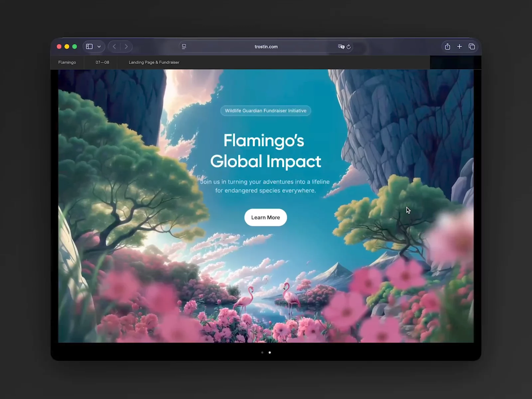This screenshot has width=532, height=399.
Task: Select the Flamingo tab
Action: point(67,62)
